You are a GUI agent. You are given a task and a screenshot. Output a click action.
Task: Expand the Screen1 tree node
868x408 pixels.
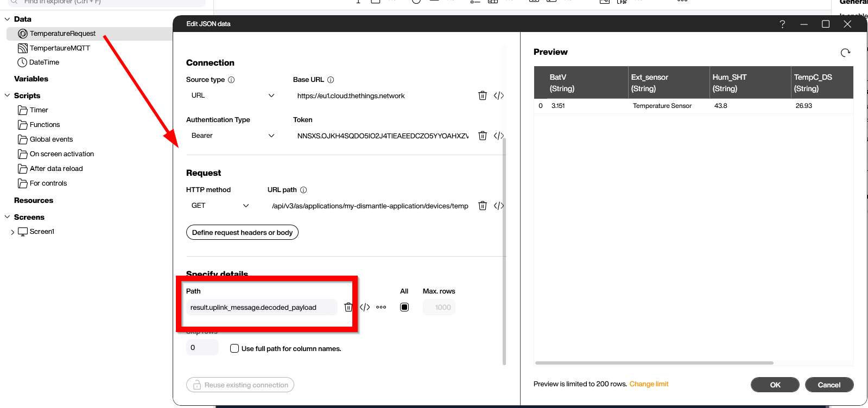pos(12,232)
